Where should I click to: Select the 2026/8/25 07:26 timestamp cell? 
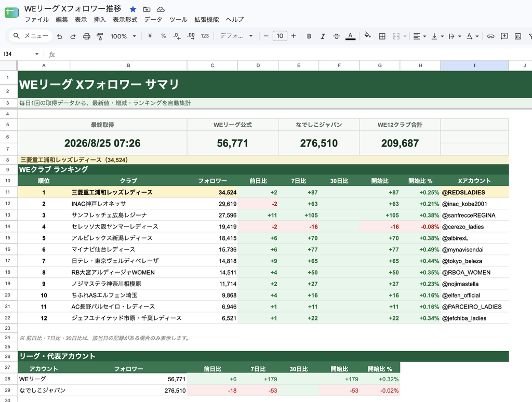[x=102, y=143]
